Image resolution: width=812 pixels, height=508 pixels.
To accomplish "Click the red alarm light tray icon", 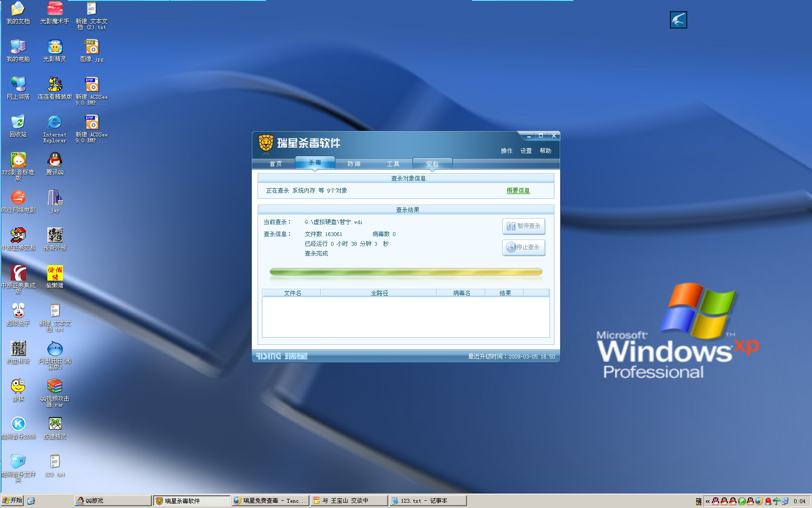I will [x=768, y=501].
